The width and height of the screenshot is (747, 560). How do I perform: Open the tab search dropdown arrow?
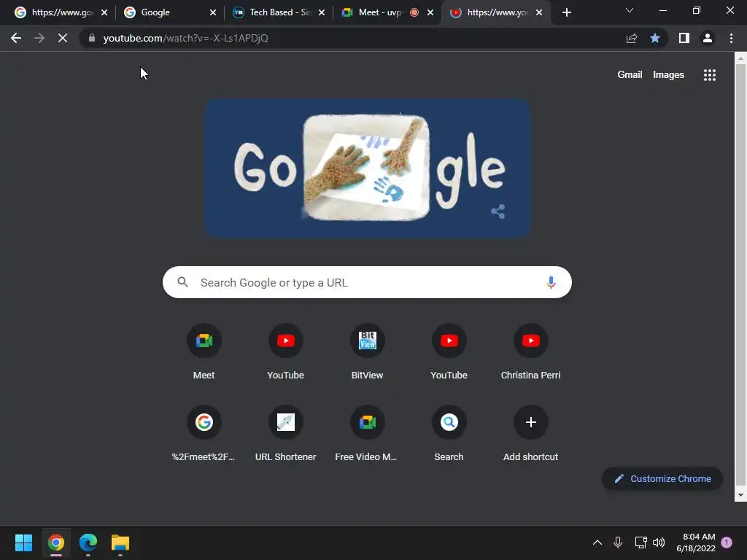(630, 10)
